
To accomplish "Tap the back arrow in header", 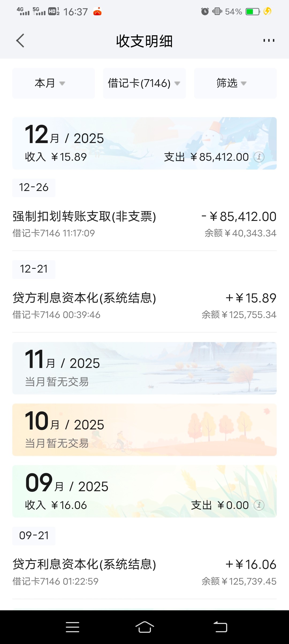I will coord(20,41).
